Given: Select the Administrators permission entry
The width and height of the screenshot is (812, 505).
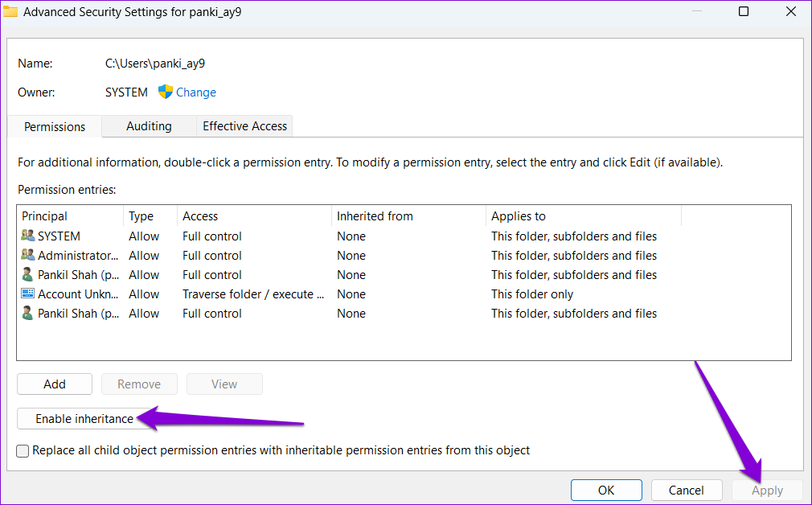Looking at the screenshot, I should pyautogui.click(x=404, y=256).
